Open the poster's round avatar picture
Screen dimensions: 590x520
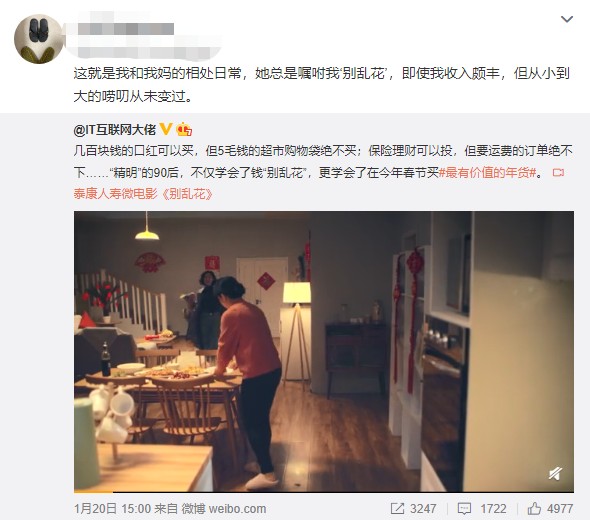coord(39,39)
